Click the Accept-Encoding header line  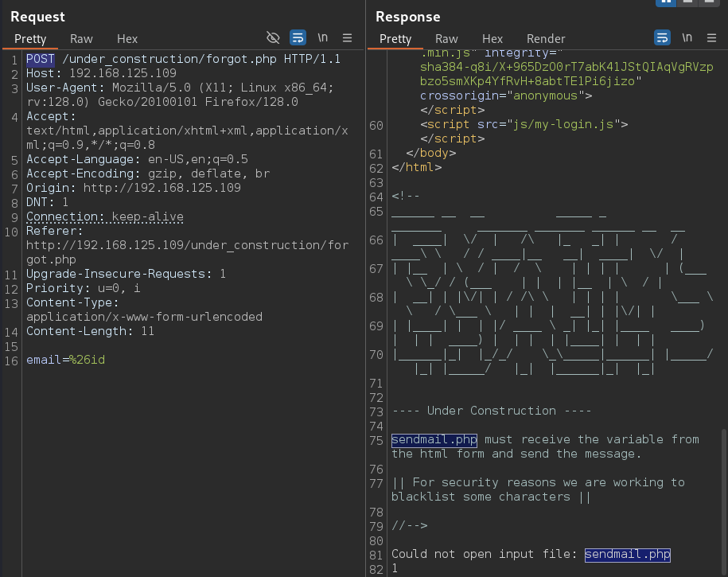148,173
